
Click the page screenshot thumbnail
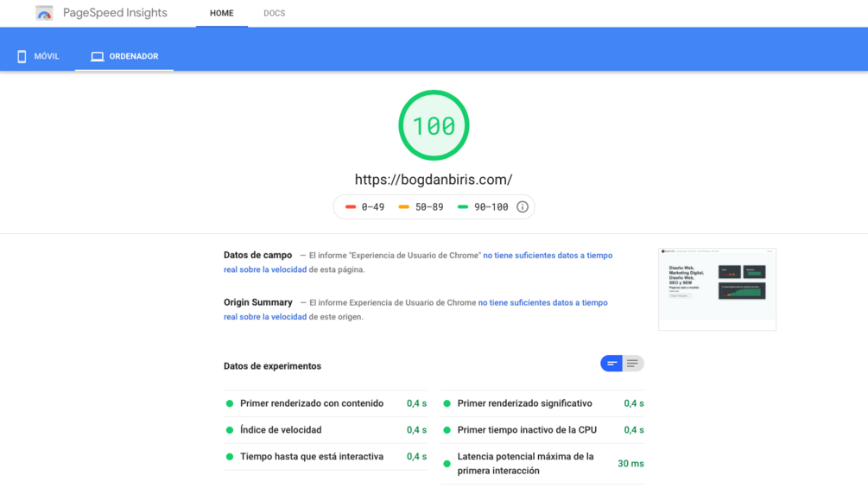[x=717, y=289]
